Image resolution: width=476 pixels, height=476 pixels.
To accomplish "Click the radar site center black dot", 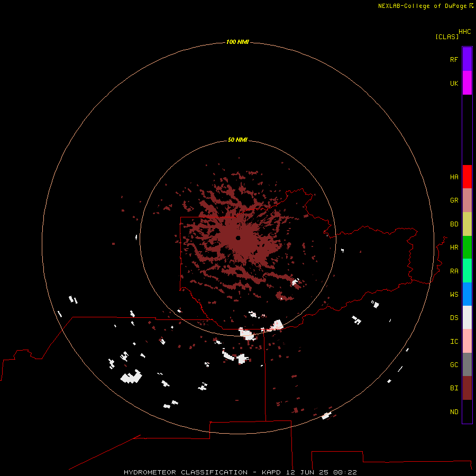I will click(x=238, y=237).
